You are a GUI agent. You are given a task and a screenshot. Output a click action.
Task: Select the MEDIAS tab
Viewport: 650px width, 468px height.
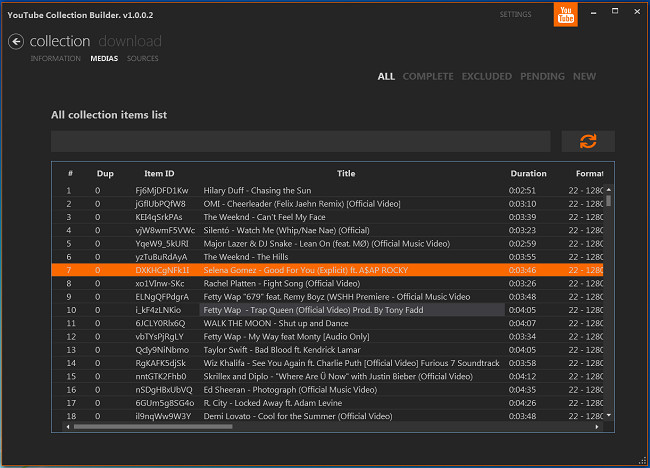pos(104,58)
